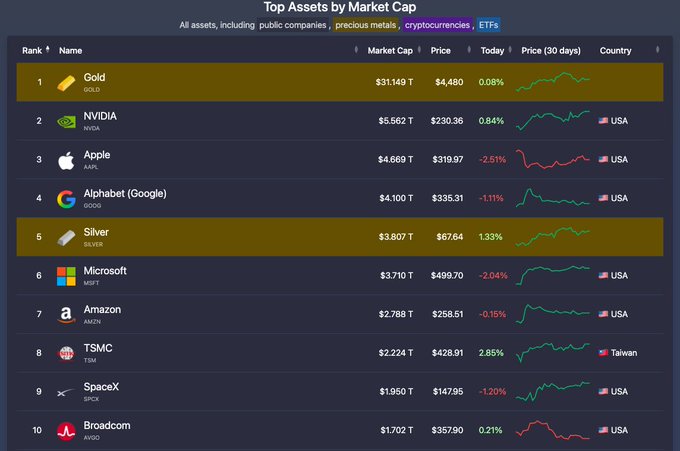Click SpaceX's price $147.95

click(448, 391)
